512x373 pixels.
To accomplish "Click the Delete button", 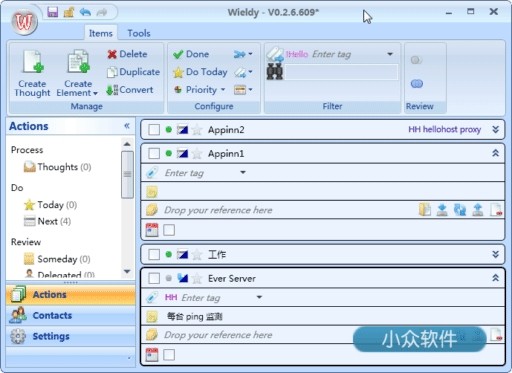I will (127, 54).
